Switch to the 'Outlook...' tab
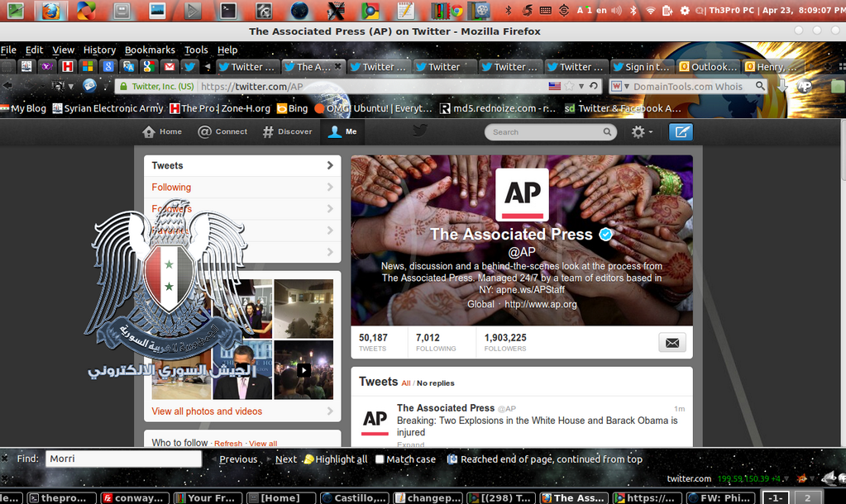The image size is (846, 504). [x=708, y=67]
